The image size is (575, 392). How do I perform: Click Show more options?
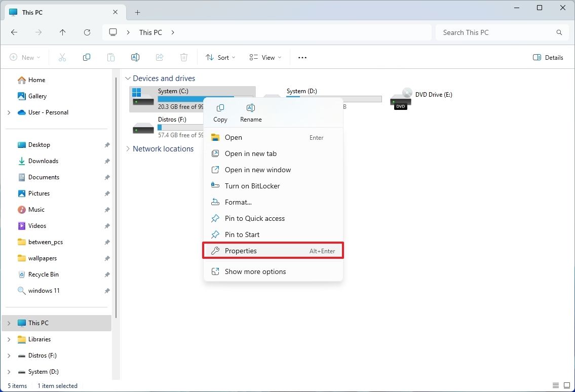(255, 271)
